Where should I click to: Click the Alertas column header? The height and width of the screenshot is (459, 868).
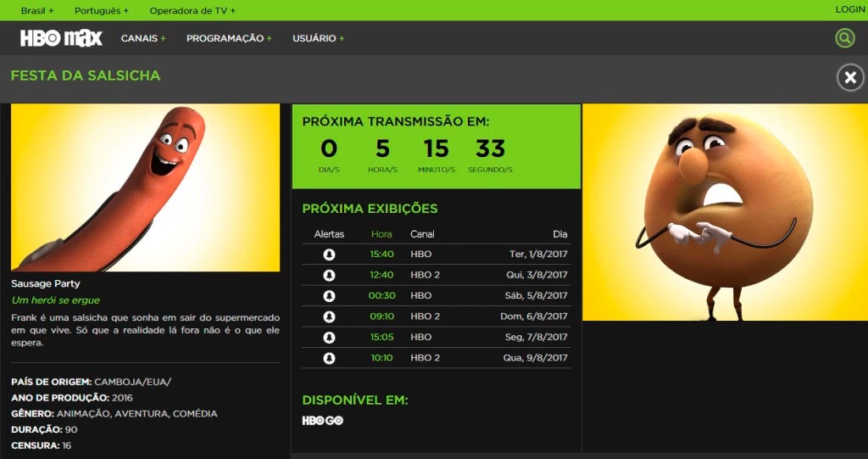pyautogui.click(x=329, y=234)
